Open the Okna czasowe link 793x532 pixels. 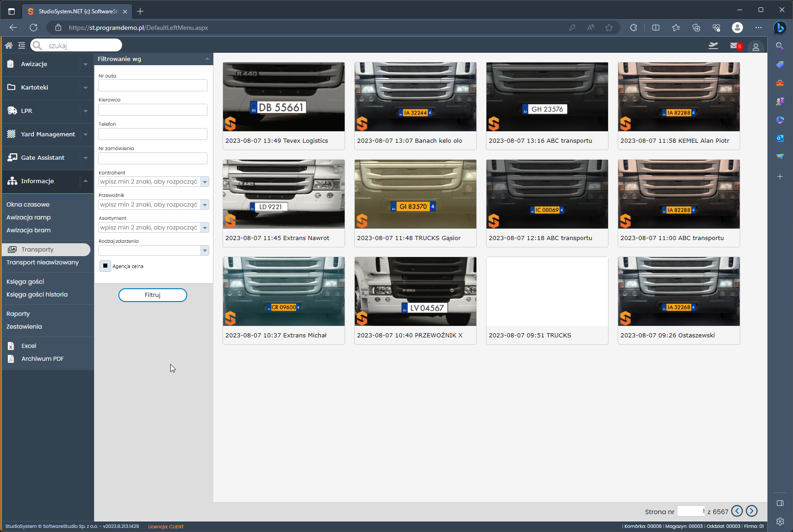coord(28,205)
